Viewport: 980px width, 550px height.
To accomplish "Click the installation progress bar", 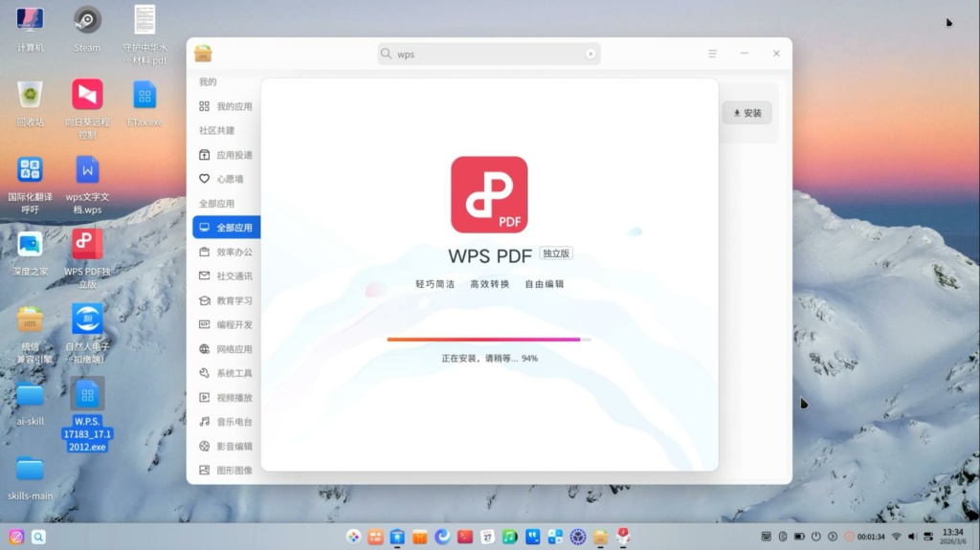I will [488, 340].
